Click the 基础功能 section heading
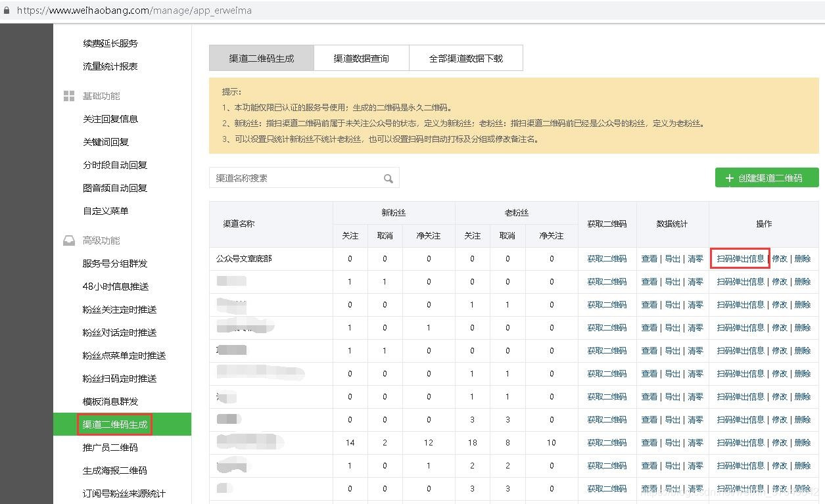 point(101,96)
